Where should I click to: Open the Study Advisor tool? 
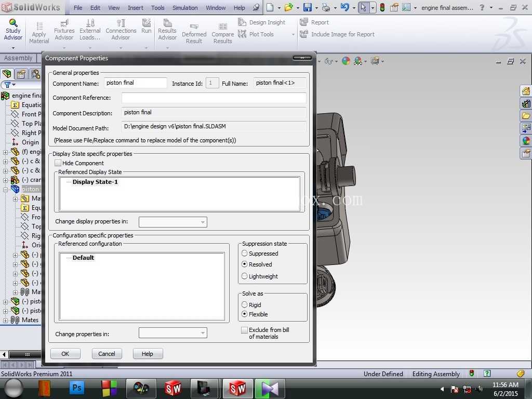13,30
